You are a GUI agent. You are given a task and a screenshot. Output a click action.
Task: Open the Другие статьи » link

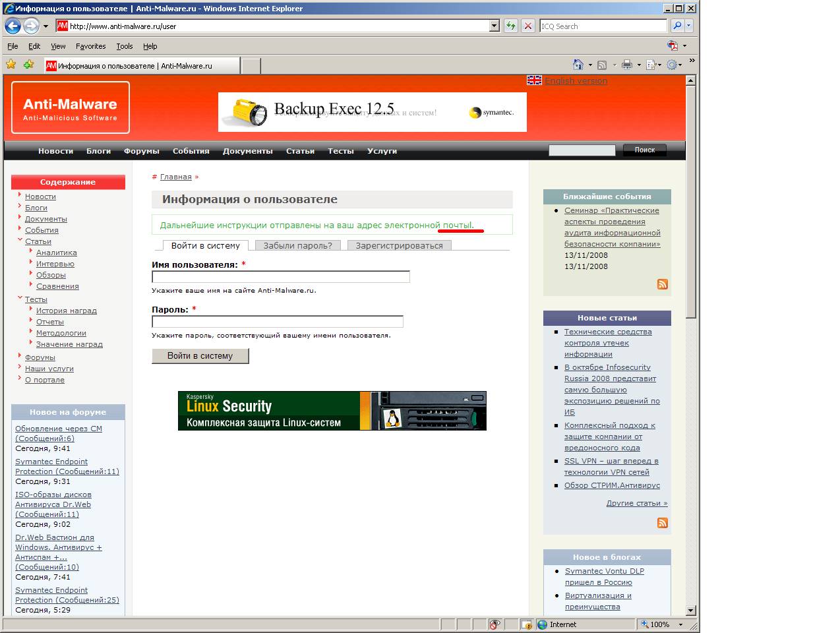[x=637, y=503]
